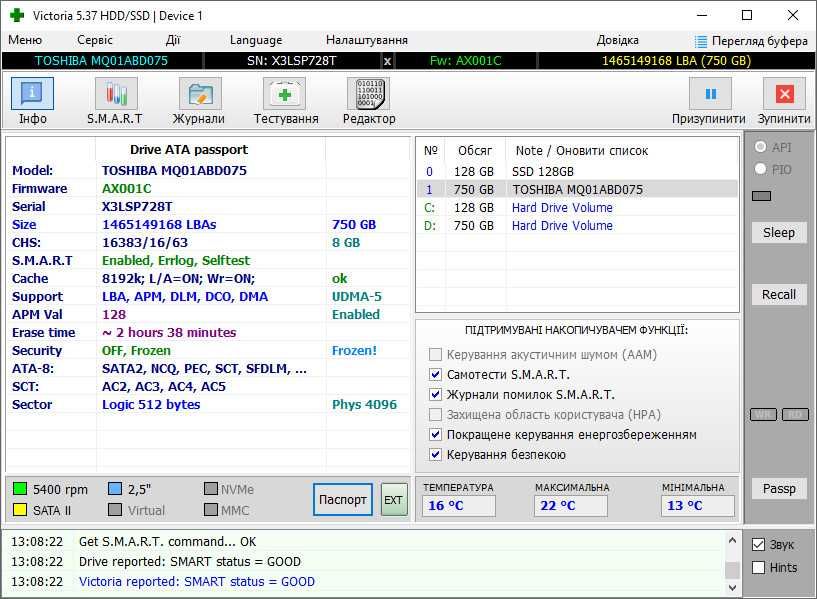Viewport: 817px width, 599px height.
Task: Click the Erase time value 2 hours 38 minutes
Action: (169, 332)
